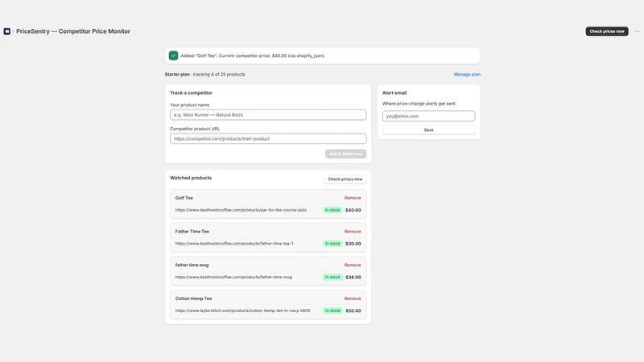This screenshot has height=362, width=644.
Task: Click the Cotton Hemp Tee product name
Action: [193, 298]
